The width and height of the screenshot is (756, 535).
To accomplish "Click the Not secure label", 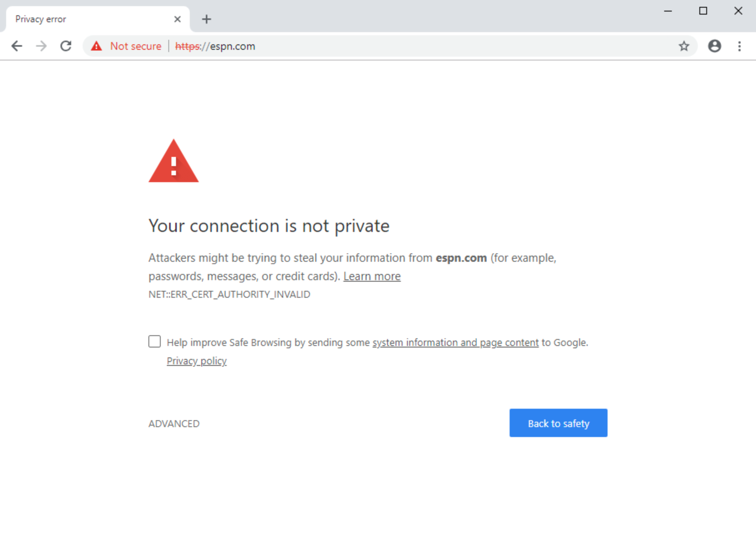I will (136, 46).
